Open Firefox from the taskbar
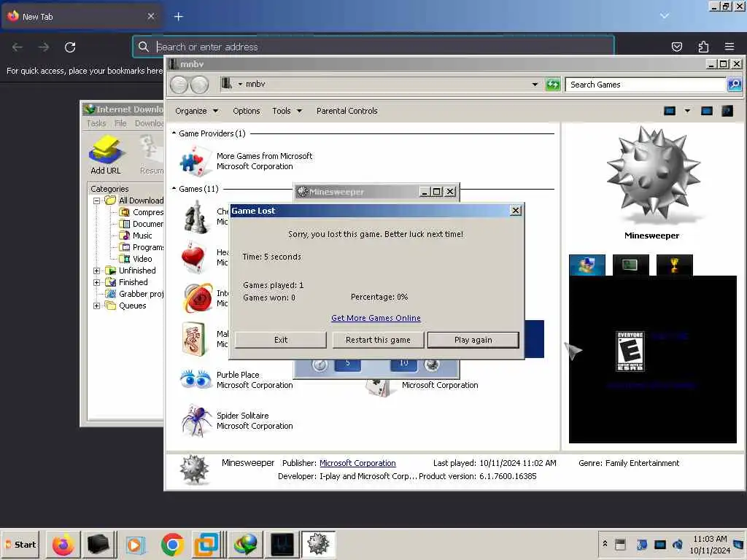This screenshot has height=560, width=747. pyautogui.click(x=63, y=544)
